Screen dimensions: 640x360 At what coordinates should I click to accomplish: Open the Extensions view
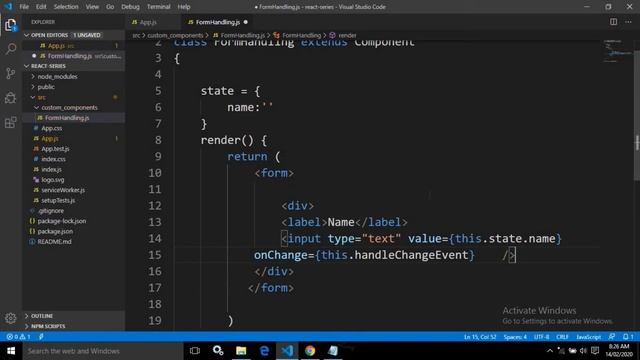coord(11,122)
